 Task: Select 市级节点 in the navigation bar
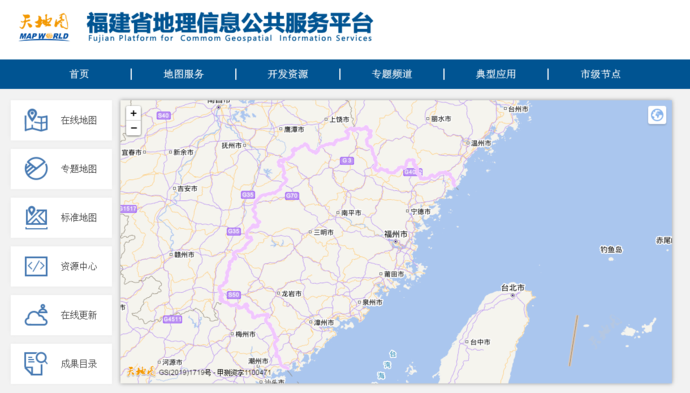[x=600, y=74]
